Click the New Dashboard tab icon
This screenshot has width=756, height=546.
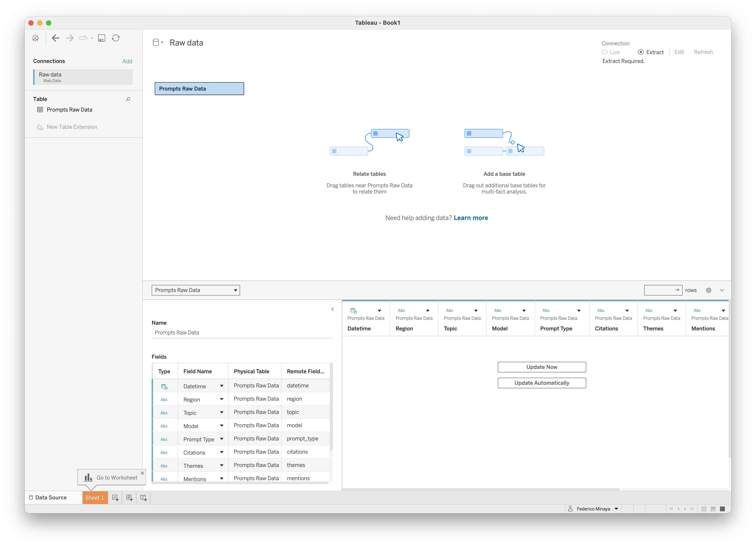pos(129,497)
